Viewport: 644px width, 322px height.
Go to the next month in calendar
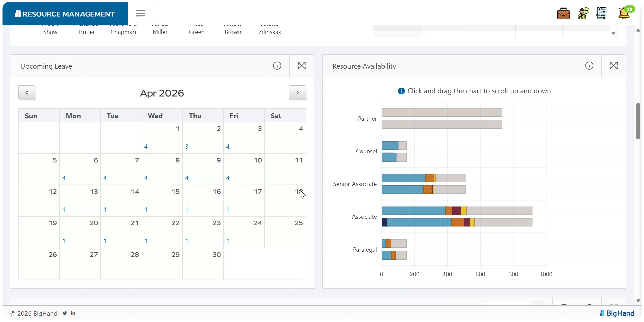click(297, 93)
